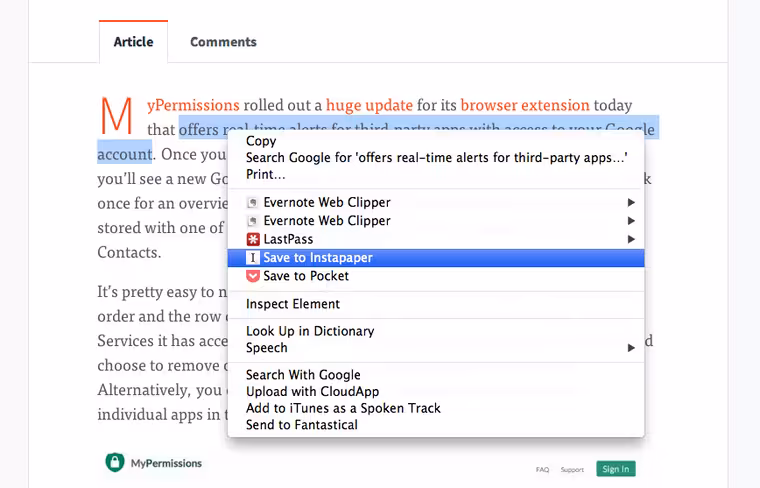This screenshot has height=488, width=760.
Task: Open the 'huge update' link
Action: tap(369, 105)
